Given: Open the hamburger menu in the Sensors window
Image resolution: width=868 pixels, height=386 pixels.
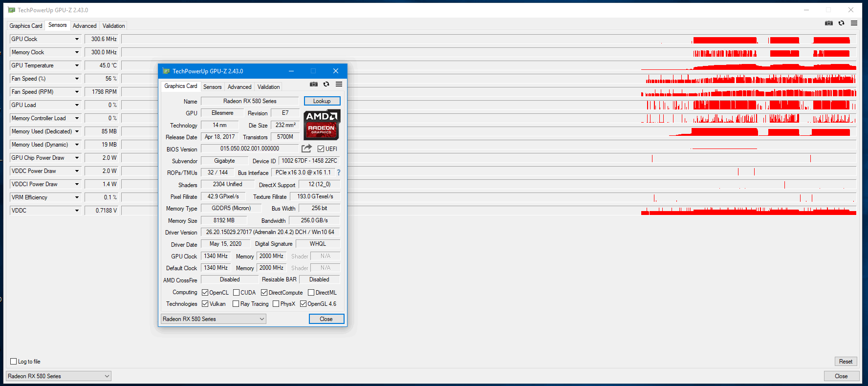Looking at the screenshot, I should 854,23.
